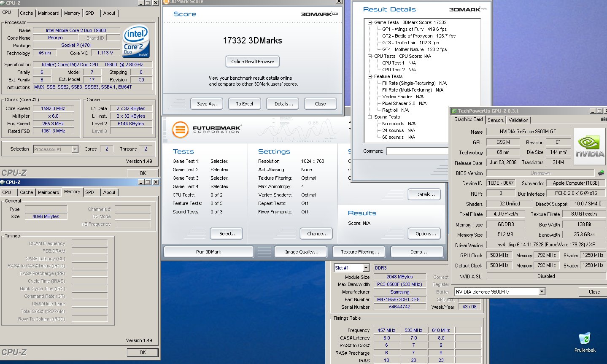The height and width of the screenshot is (364, 607).
Task: Click the Core Speed value 1592.0 MHz
Action: [x=53, y=108]
